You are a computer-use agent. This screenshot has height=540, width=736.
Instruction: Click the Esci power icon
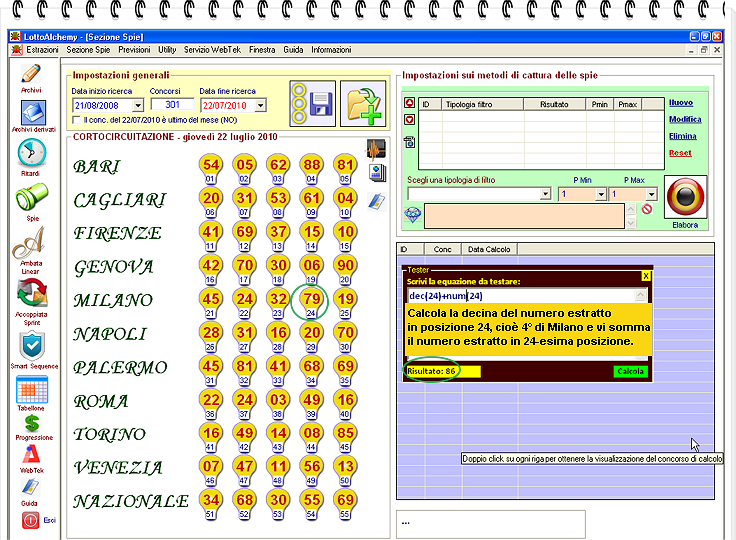click(30, 520)
